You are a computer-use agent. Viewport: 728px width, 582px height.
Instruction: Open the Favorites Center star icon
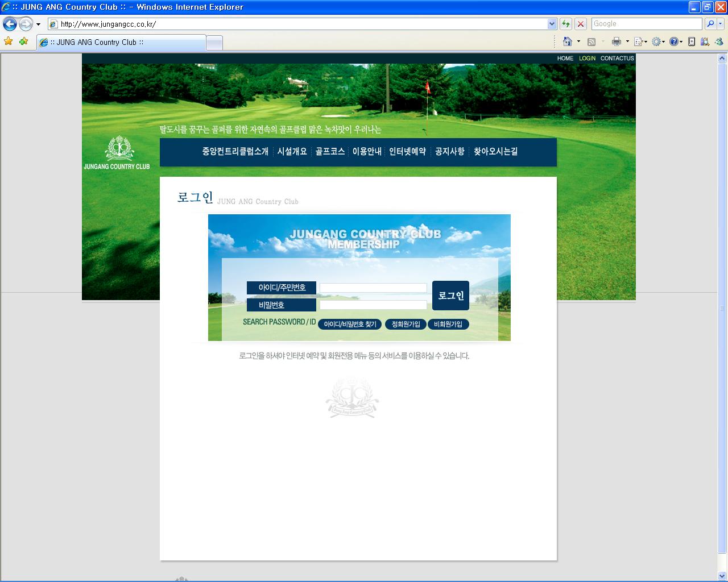pyautogui.click(x=9, y=41)
